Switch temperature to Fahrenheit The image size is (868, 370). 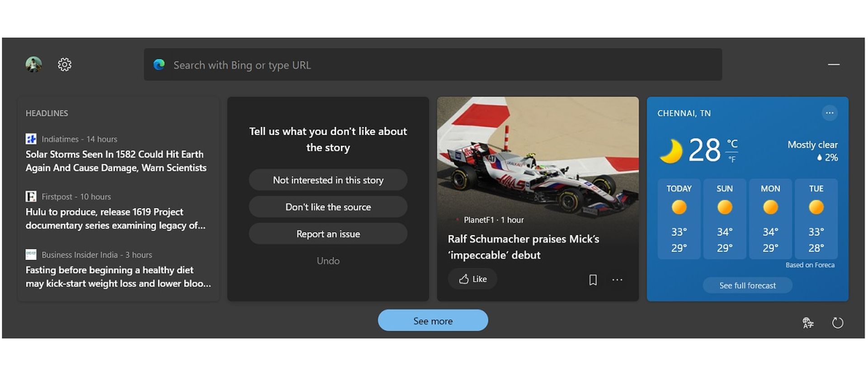[x=732, y=159]
